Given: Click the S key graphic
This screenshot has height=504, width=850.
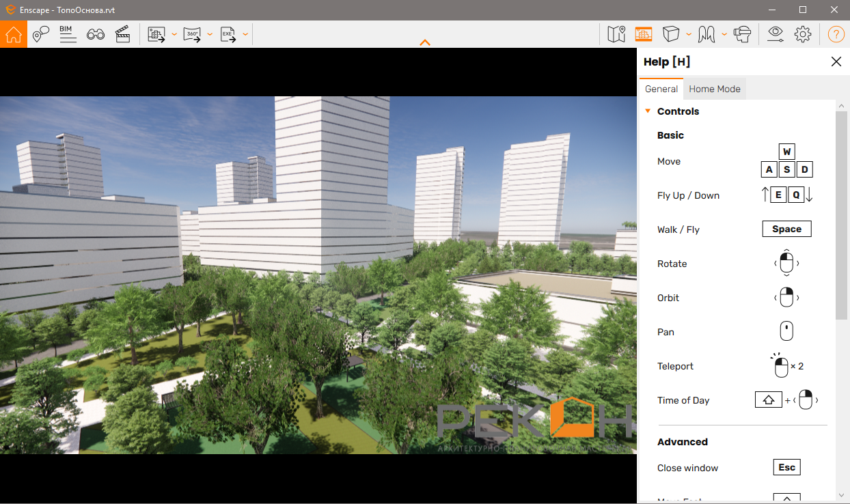Looking at the screenshot, I should tap(787, 169).
